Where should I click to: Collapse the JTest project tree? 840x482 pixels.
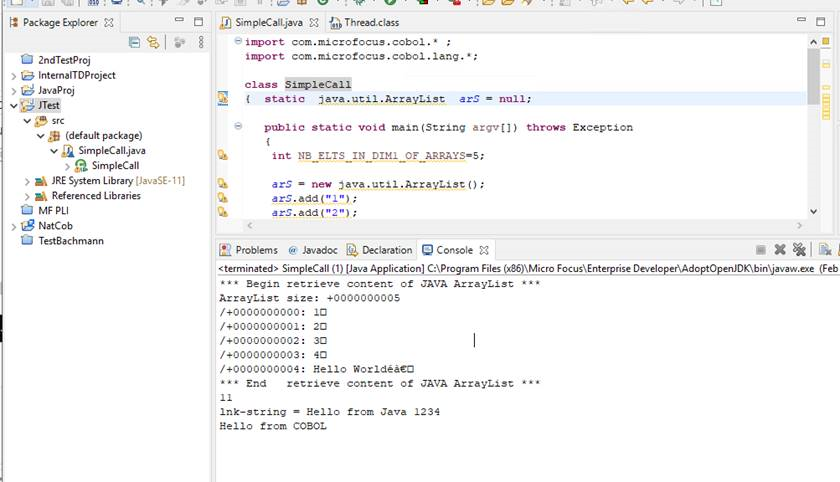(x=14, y=105)
